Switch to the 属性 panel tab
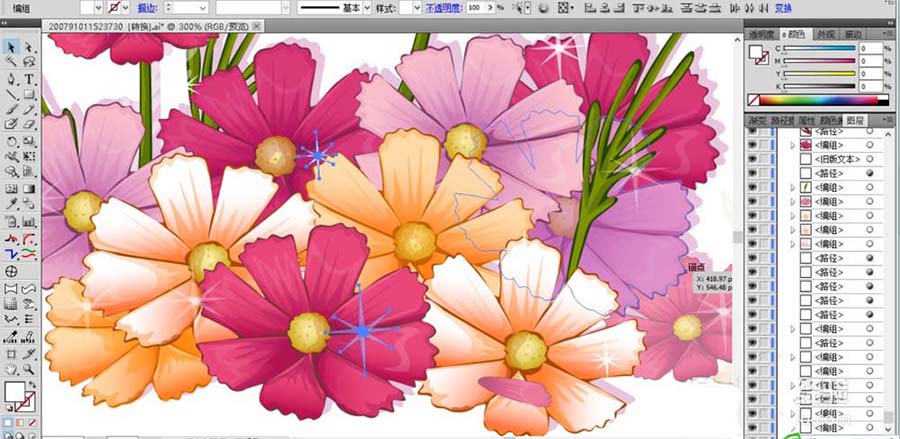Image resolution: width=900 pixels, height=439 pixels. click(806, 121)
